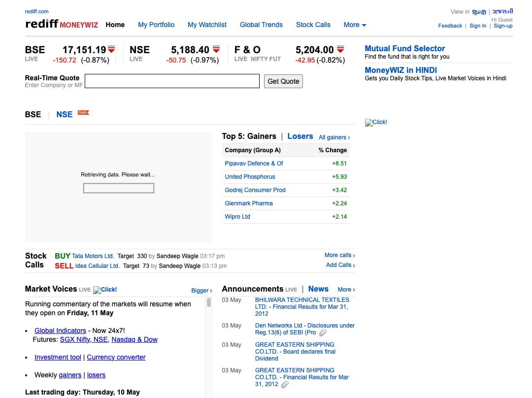Image resolution: width=532 pixels, height=398 pixels.
Task: Click the Sign-up link
Action: tap(503, 26)
